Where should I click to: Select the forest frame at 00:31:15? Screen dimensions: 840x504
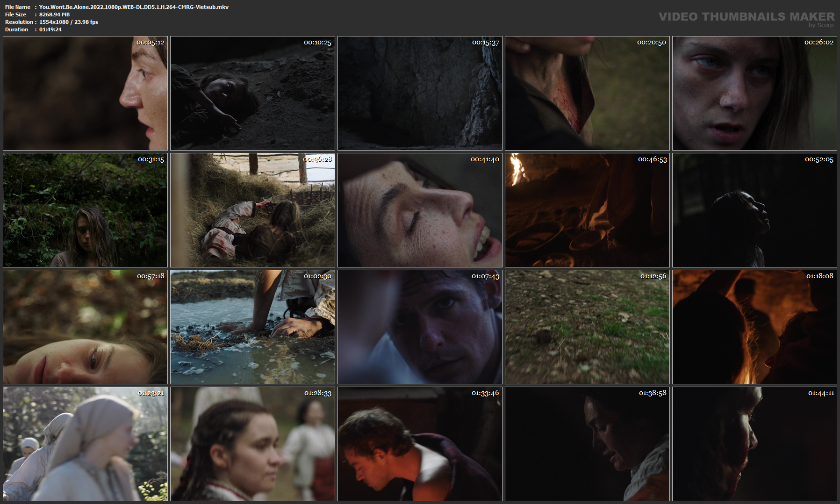click(85, 210)
